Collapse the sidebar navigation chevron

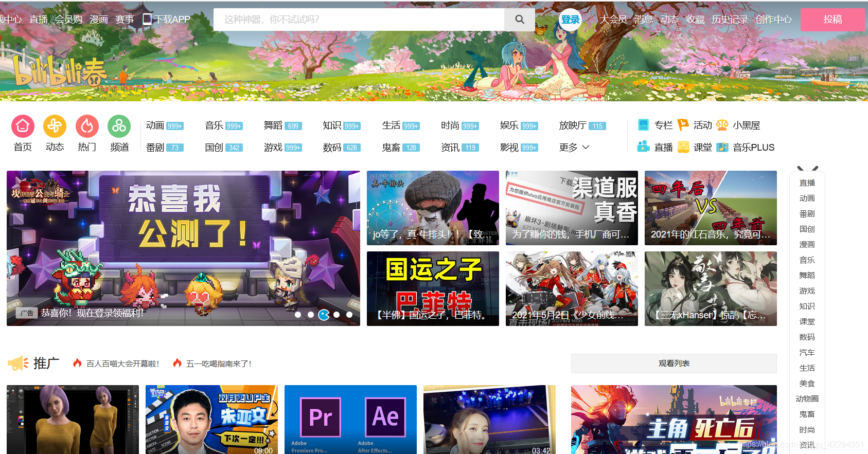pyautogui.click(x=807, y=168)
